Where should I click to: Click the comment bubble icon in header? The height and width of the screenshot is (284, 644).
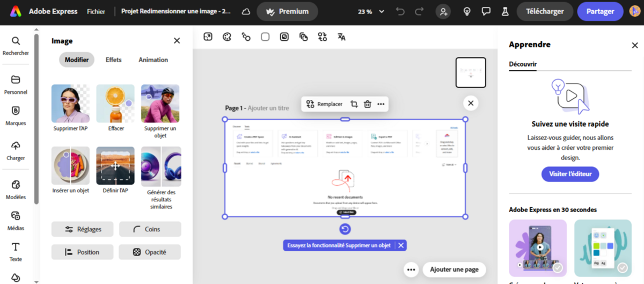[486, 11]
